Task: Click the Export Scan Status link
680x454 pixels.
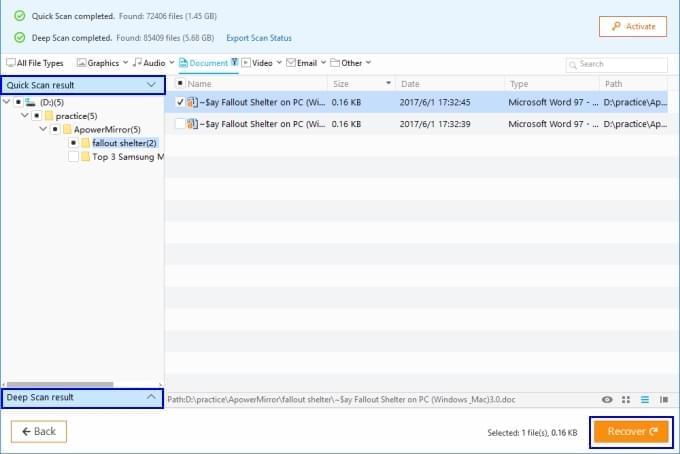Action: click(x=259, y=38)
